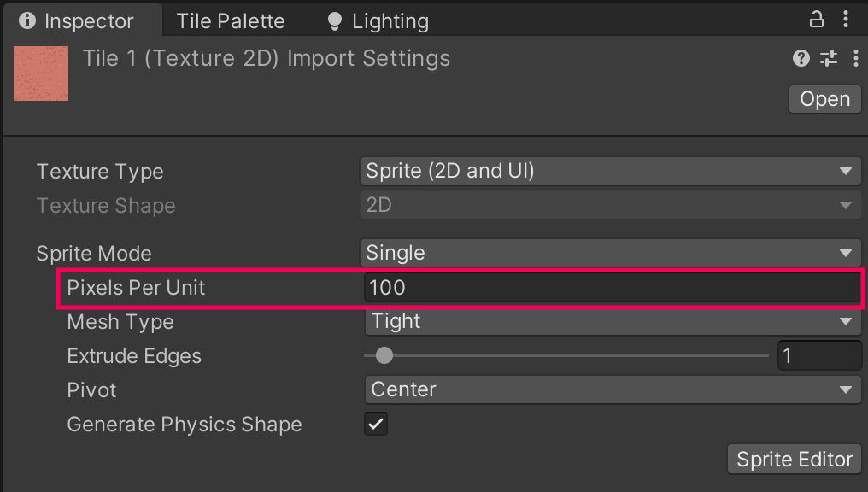
Task: Switch to the Tile Palette tab
Action: coord(230,20)
